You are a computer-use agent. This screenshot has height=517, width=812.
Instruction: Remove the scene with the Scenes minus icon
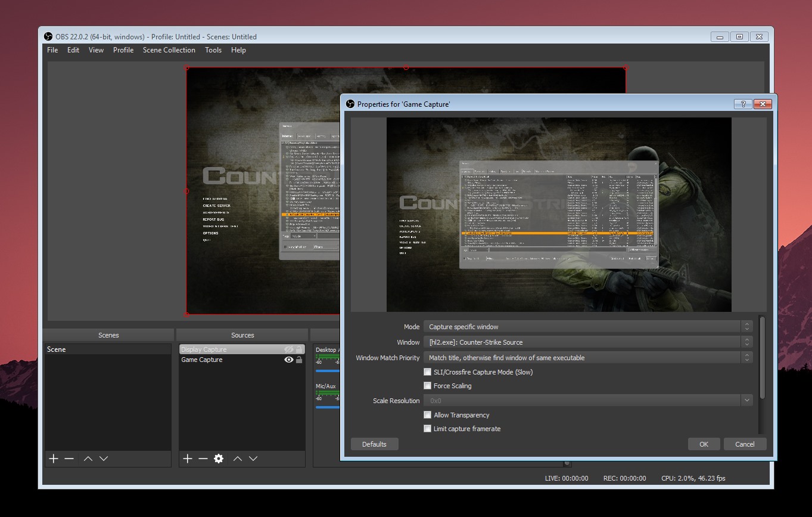click(69, 459)
